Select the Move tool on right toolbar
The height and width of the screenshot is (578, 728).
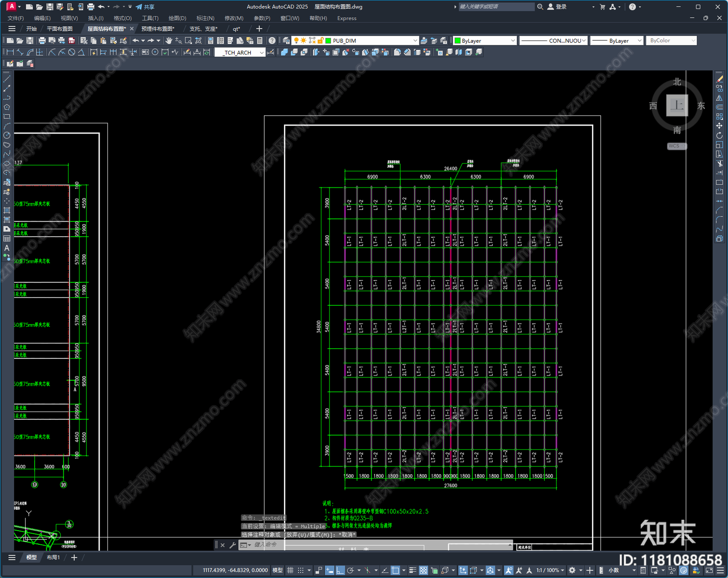719,126
